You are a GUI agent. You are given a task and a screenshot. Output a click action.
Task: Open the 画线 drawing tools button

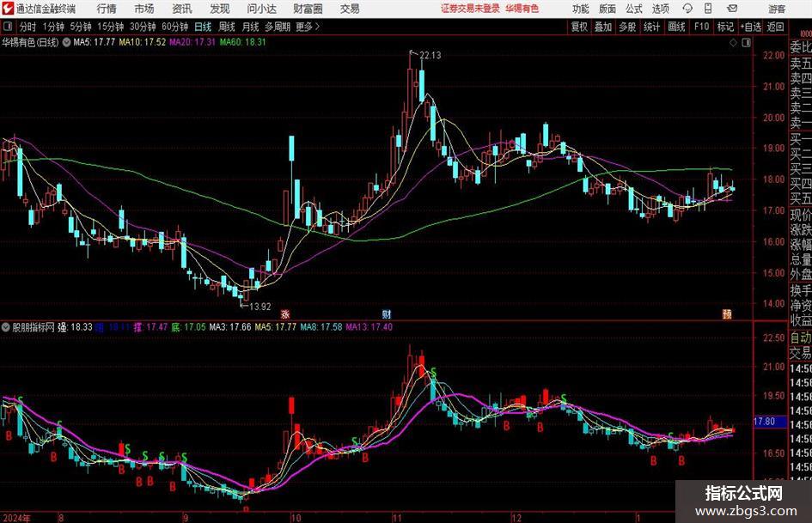[676, 27]
